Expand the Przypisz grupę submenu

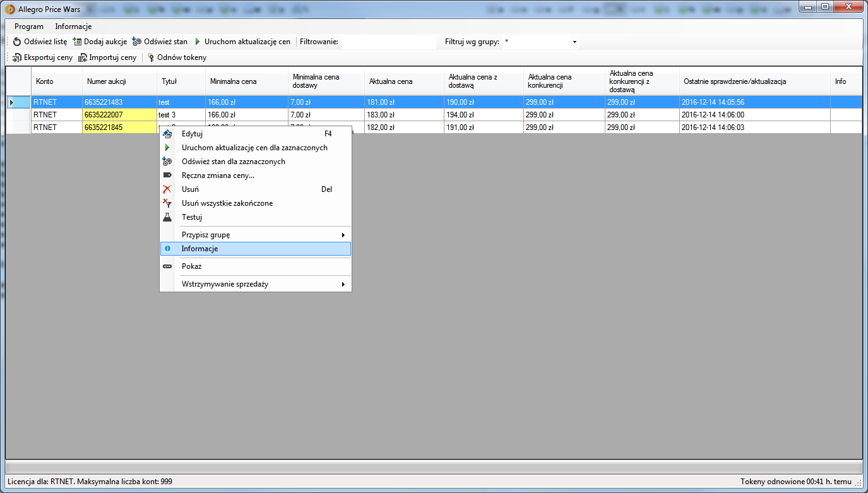tap(256, 235)
